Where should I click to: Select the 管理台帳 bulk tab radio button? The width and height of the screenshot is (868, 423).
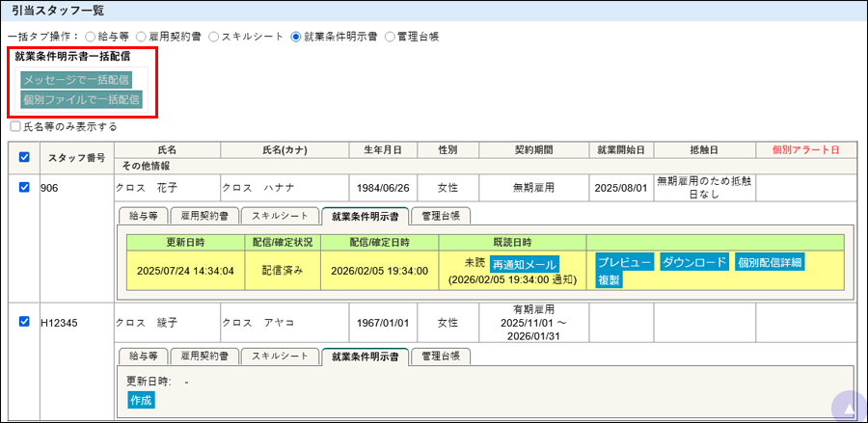pyautogui.click(x=390, y=37)
